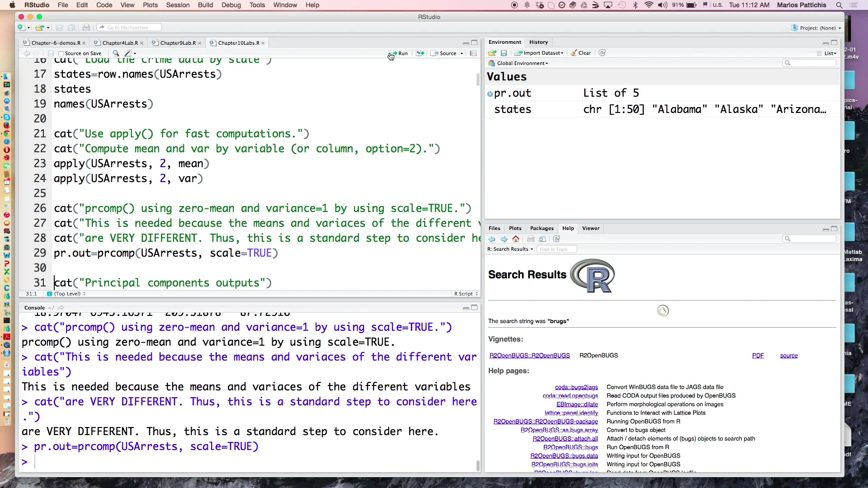Click the Find in Topic field
This screenshot has width=868, height=488.
557,249
